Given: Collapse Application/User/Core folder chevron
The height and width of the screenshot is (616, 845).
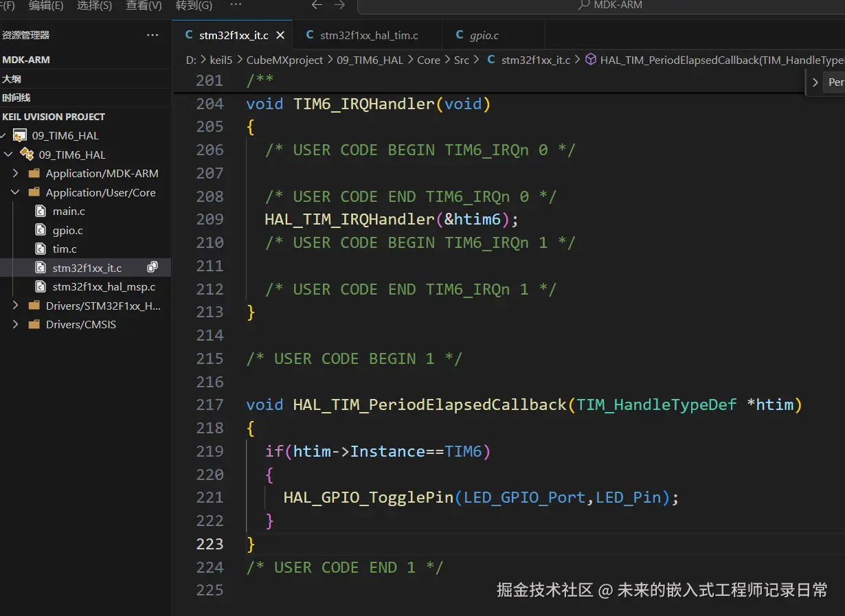Looking at the screenshot, I should [x=15, y=193].
